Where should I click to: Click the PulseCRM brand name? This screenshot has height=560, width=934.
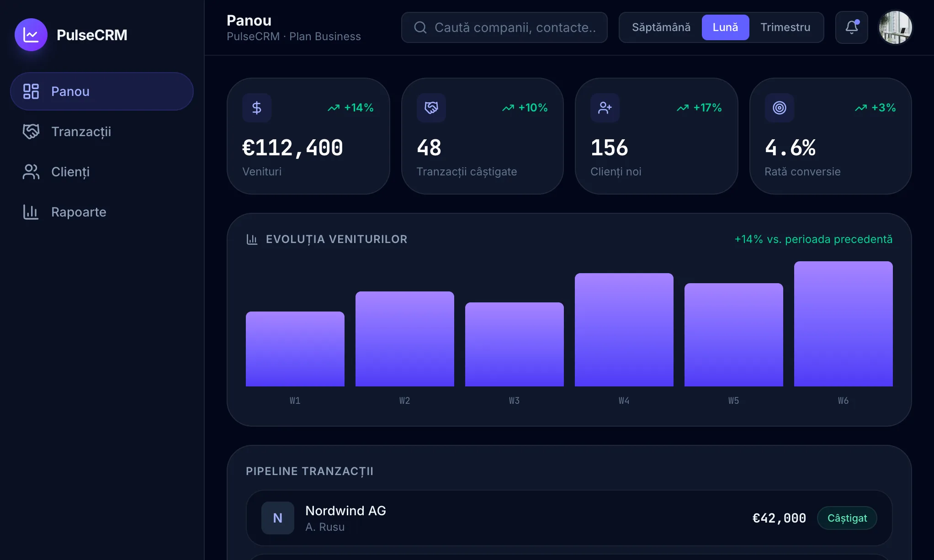pos(92,35)
